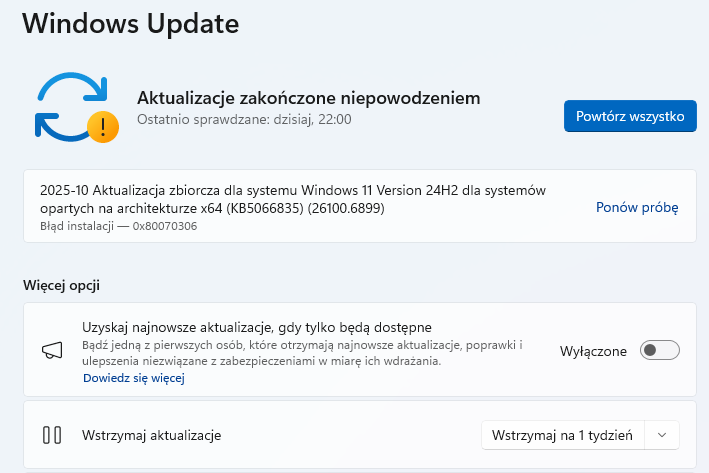Open the Dowiedz się więcej link
Screen dimensions: 709x473
(134, 378)
